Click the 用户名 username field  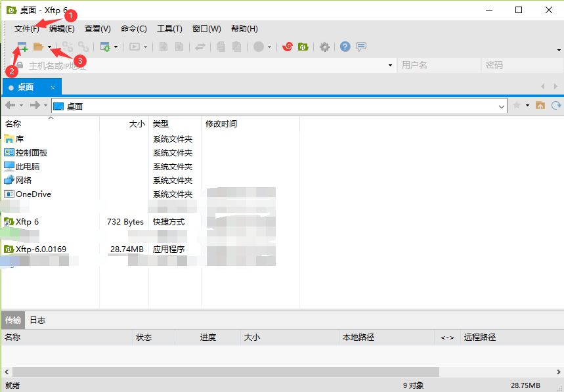439,66
